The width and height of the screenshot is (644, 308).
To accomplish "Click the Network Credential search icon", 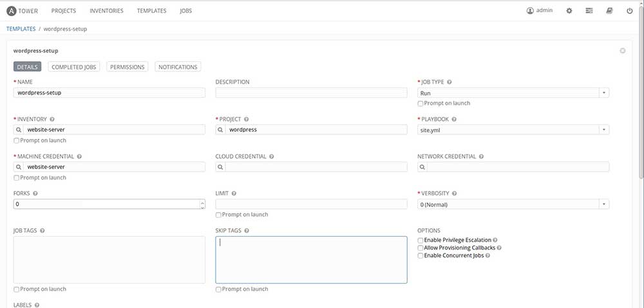I will click(x=423, y=167).
